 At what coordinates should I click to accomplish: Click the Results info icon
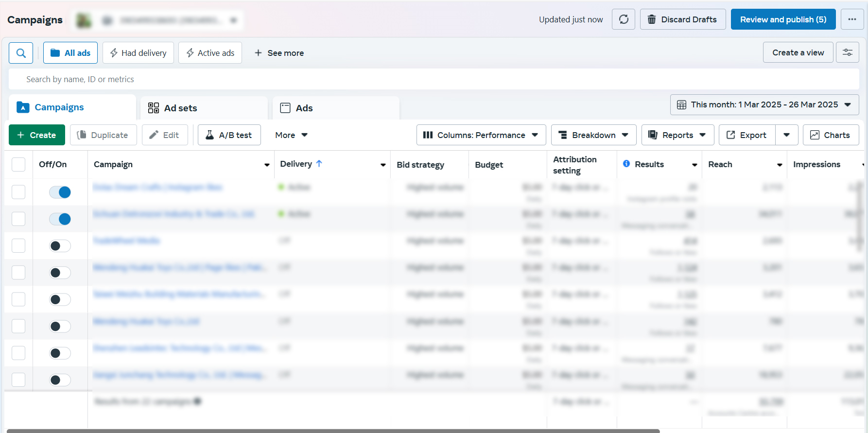(x=626, y=164)
